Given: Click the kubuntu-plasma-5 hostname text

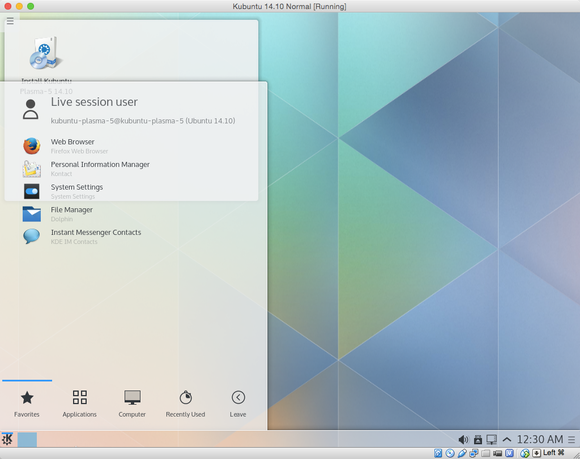Looking at the screenshot, I should [x=143, y=121].
